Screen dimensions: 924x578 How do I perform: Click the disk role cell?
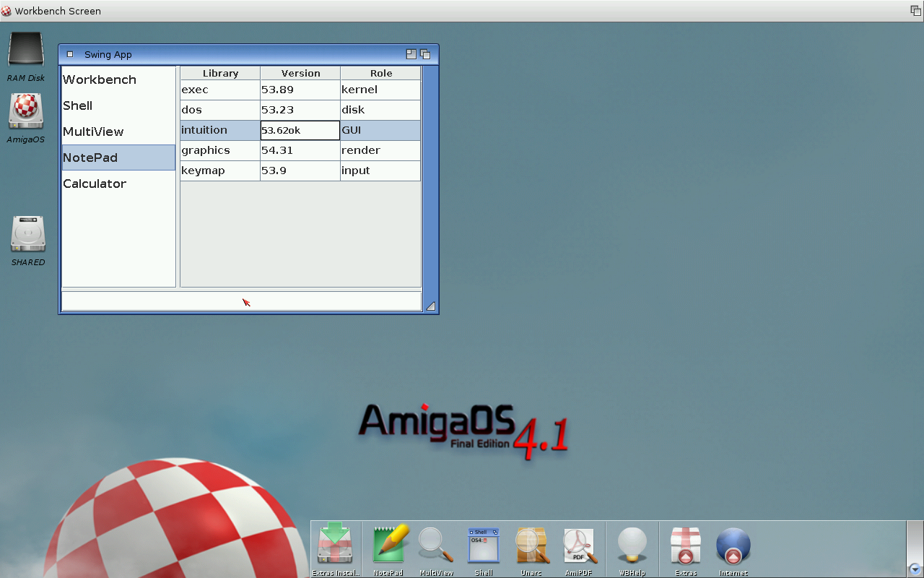click(x=380, y=110)
